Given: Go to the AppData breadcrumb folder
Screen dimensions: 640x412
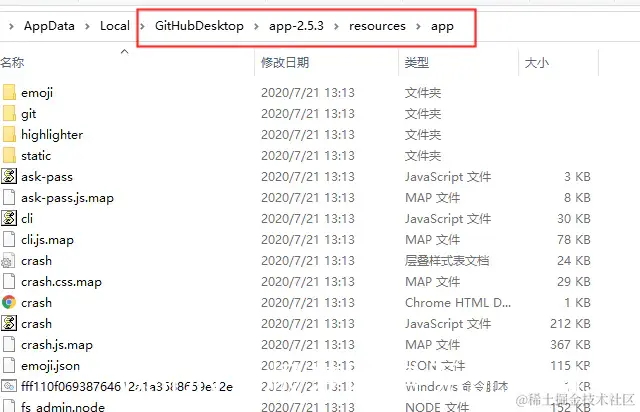Looking at the screenshot, I should pyautogui.click(x=49, y=26).
